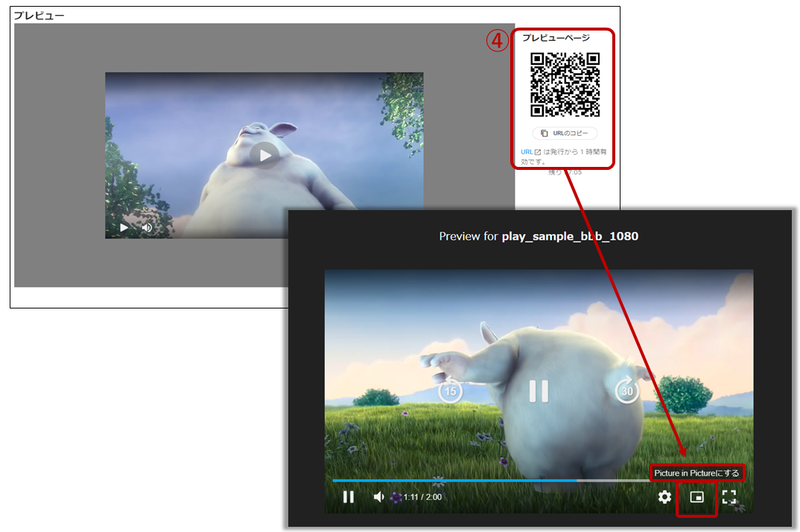Click the preview page QR code
Viewport: 800px width, 532px height.
click(x=565, y=85)
